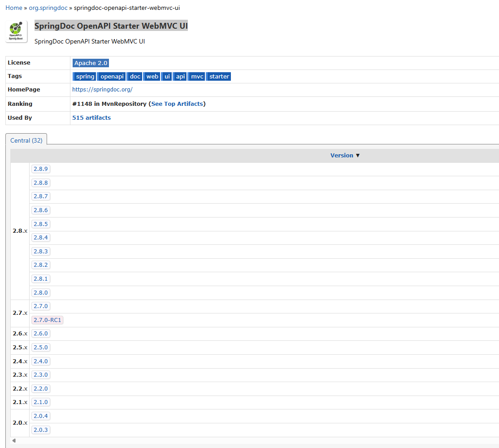Screen dimensions: 499x448
Task: Open version 2.7.0
Action: [x=41, y=306]
